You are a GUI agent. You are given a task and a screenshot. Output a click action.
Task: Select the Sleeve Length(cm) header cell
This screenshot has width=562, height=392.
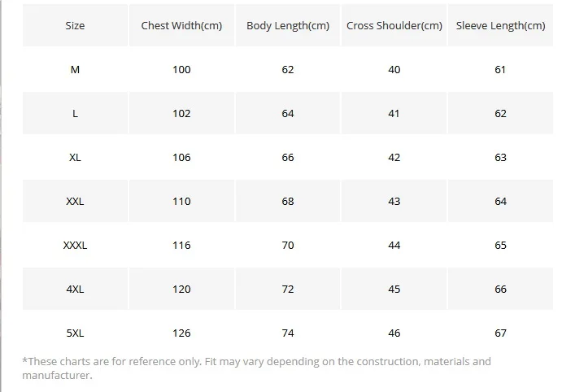[500, 26]
